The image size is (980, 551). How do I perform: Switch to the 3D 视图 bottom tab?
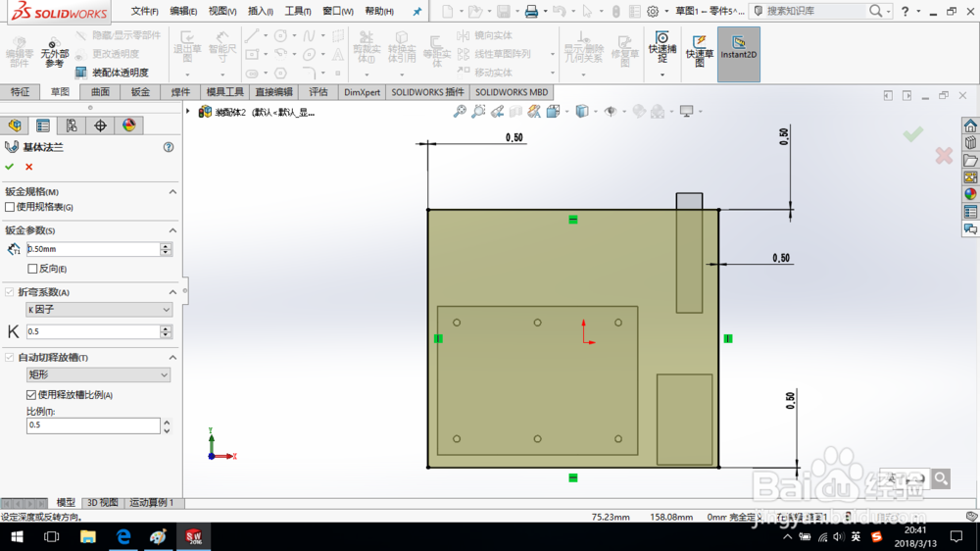103,502
